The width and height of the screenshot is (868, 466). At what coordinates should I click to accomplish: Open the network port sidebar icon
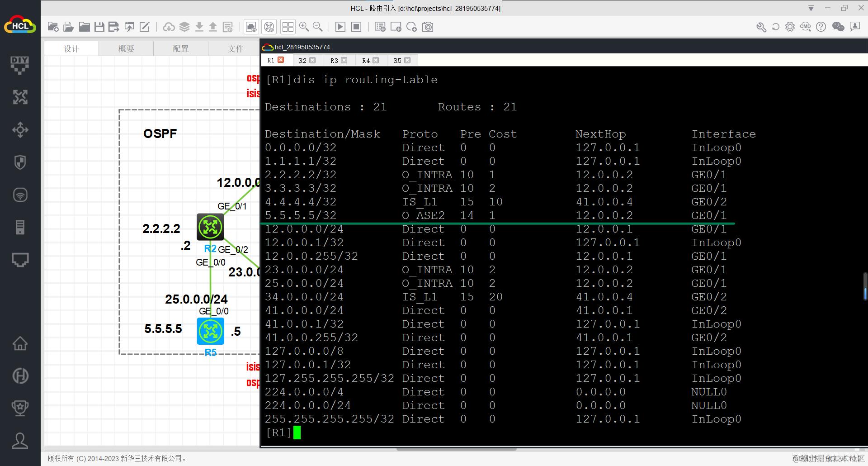20,260
